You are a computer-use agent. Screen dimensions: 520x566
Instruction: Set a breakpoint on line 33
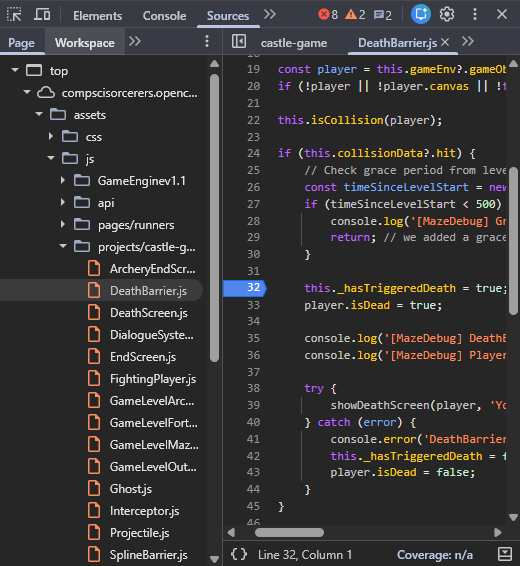coord(254,305)
